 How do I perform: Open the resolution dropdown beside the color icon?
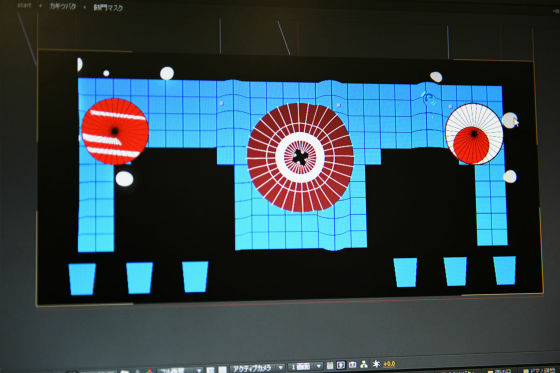click(180, 370)
